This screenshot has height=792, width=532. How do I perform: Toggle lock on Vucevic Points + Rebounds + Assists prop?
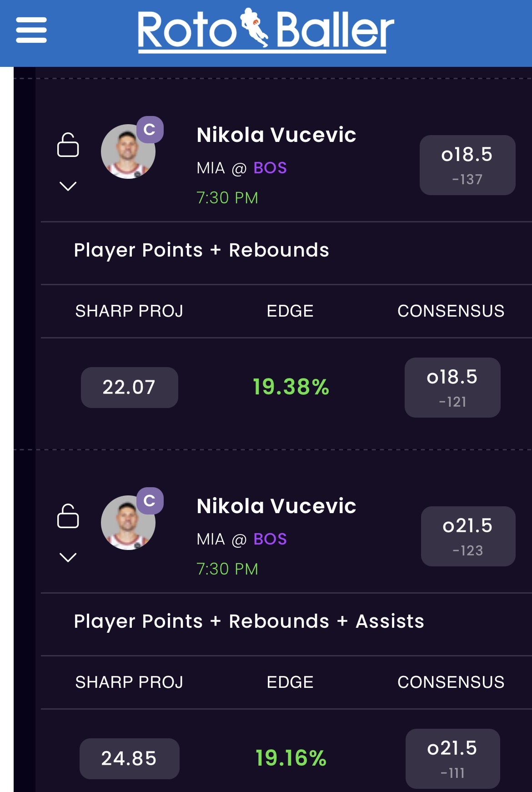point(68,516)
